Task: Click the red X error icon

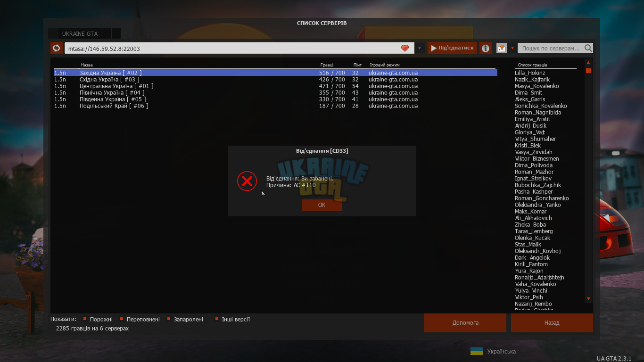Action: (x=247, y=181)
